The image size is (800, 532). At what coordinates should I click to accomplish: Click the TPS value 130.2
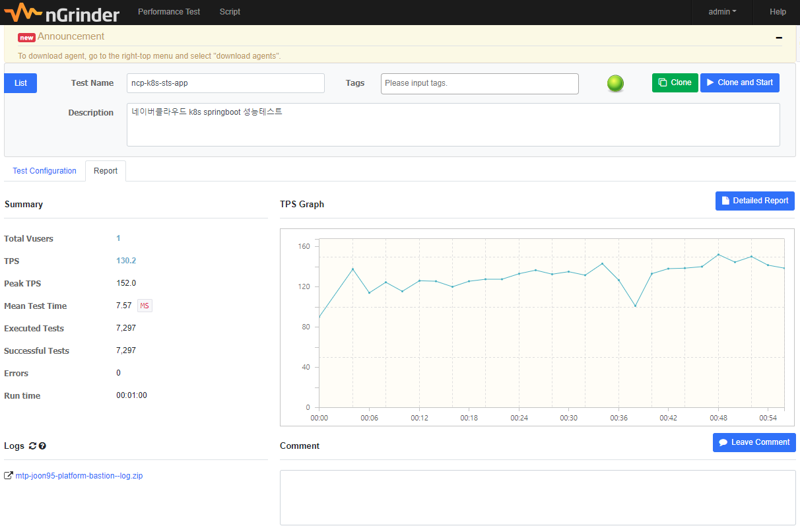(x=126, y=261)
